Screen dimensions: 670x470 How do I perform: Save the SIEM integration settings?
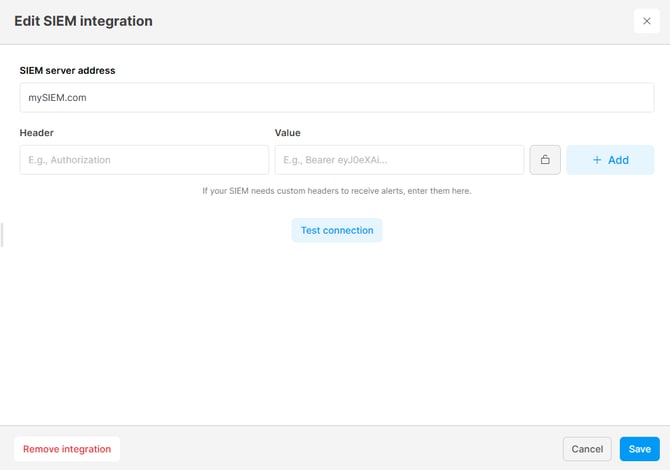tap(639, 449)
